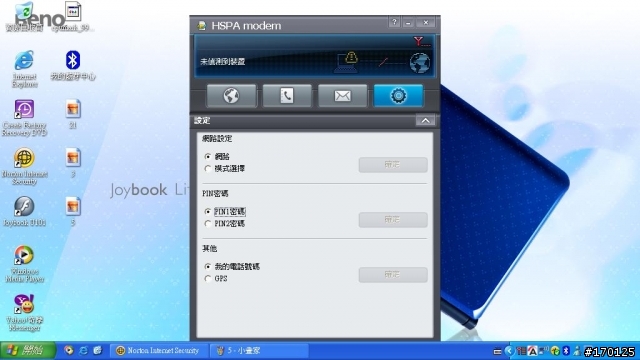
Task: Switch to the '5 - 小畫家' taskbar item
Action: tap(259, 351)
